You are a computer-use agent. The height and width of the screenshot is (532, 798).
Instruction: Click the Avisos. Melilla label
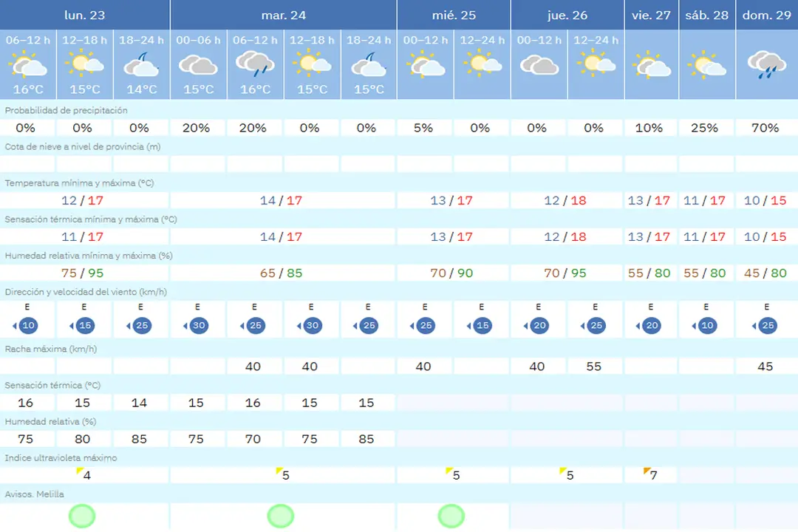34,494
